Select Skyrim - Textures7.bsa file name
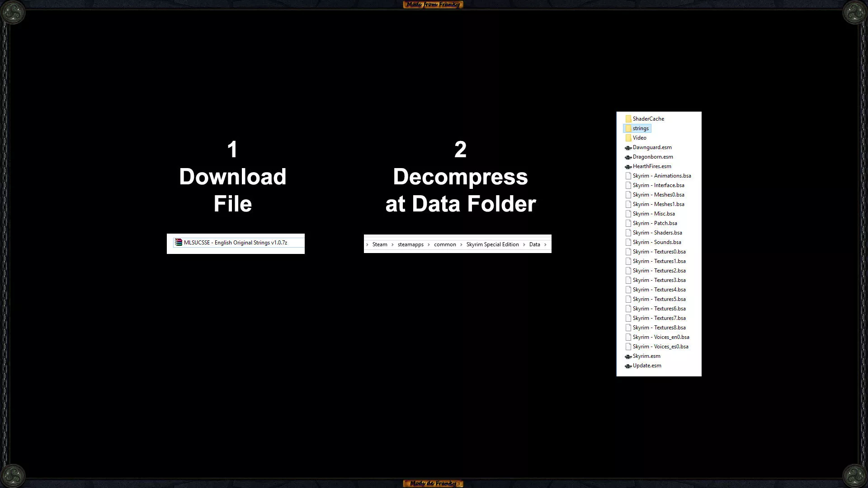The width and height of the screenshot is (868, 488). point(659,318)
